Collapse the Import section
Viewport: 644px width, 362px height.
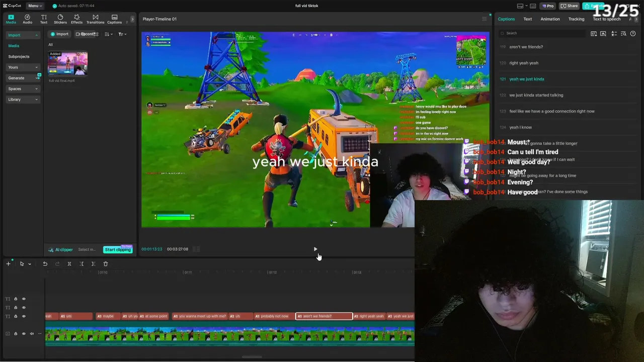[36, 35]
